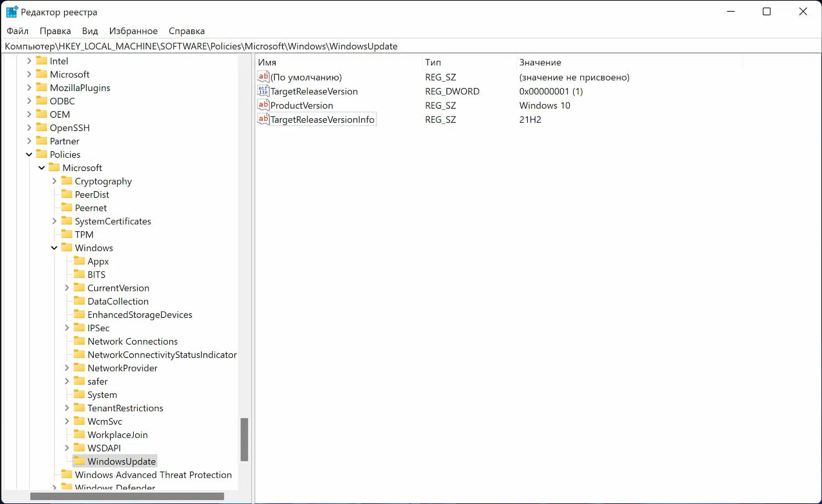Screen dimensions: 822x504
Task: Select the Appx folder icon
Action: tap(79, 261)
